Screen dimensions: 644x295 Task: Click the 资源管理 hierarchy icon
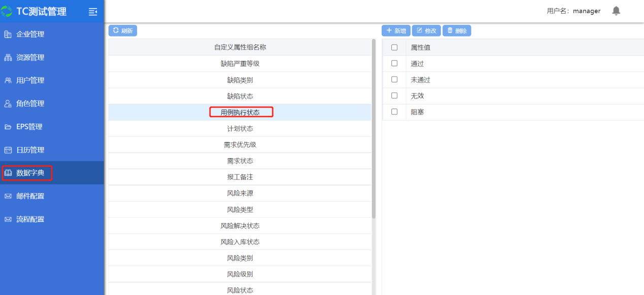[8, 58]
